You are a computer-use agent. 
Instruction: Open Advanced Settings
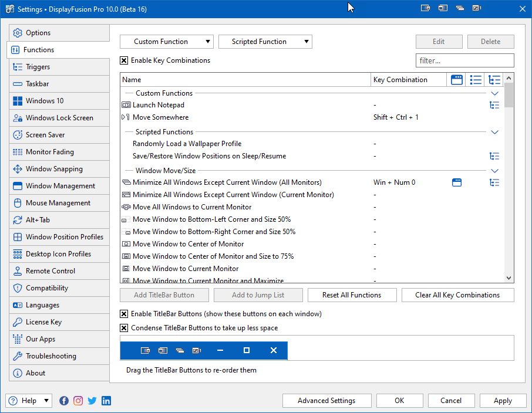pos(326,401)
